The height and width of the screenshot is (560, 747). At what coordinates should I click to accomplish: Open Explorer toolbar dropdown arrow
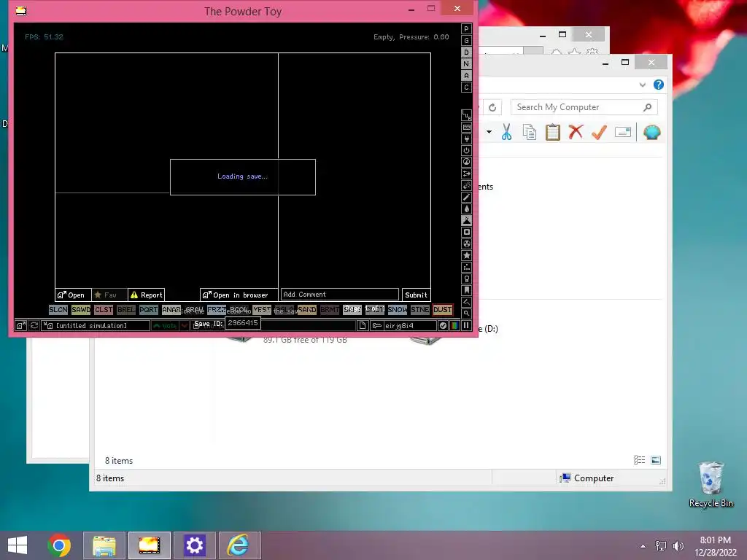coord(489,132)
